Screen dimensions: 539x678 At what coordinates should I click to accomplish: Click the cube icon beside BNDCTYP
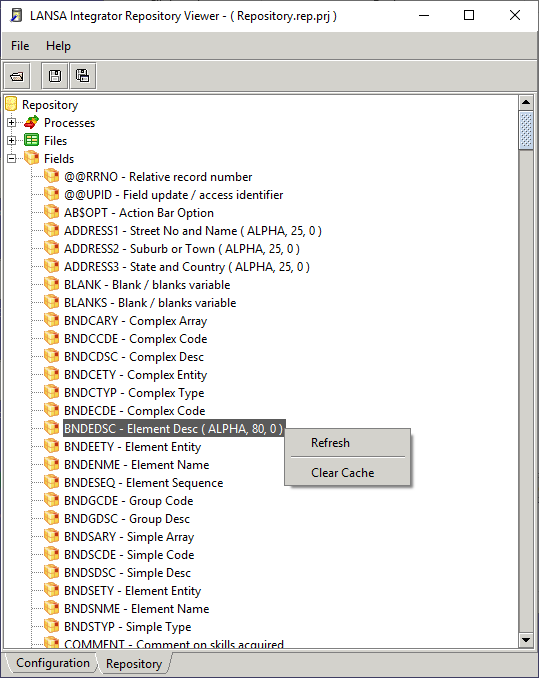[52, 392]
